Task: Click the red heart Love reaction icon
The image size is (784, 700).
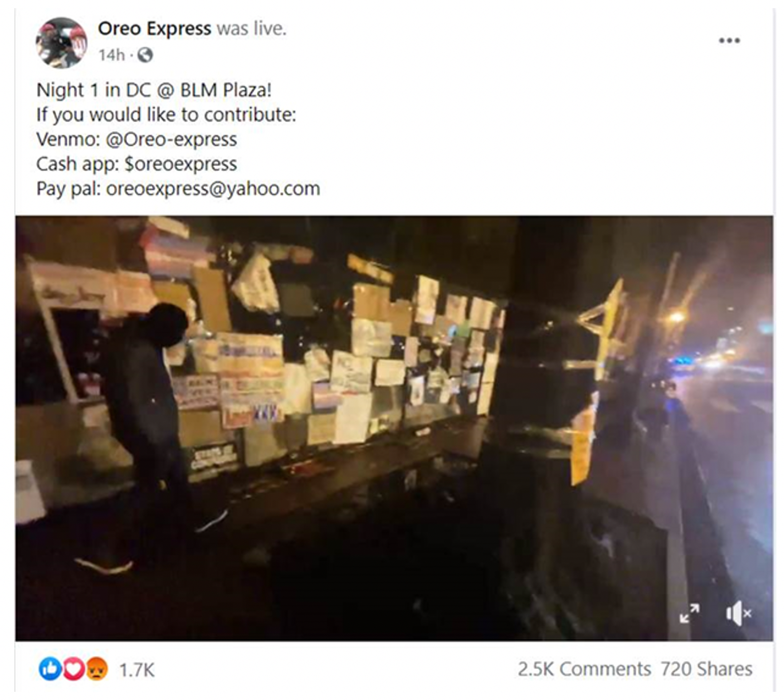Action: [73, 669]
